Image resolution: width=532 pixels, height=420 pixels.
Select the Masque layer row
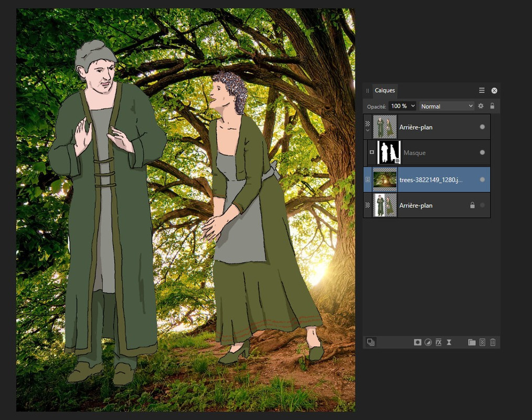pos(429,152)
